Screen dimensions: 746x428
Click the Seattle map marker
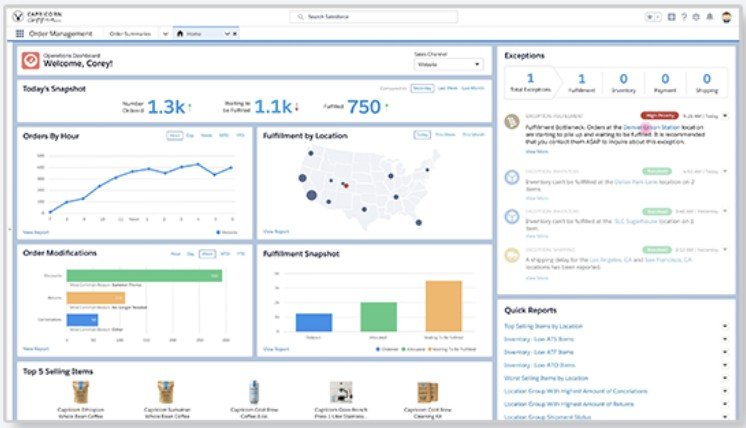(x=311, y=153)
